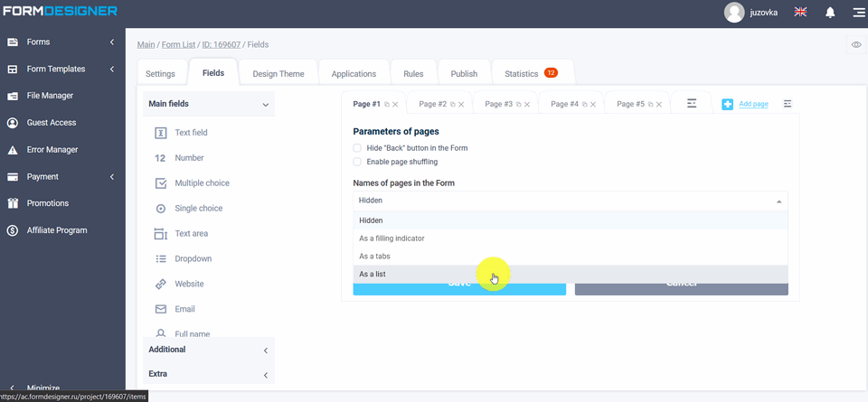The width and height of the screenshot is (868, 402).
Task: Select "As a tabs" option
Action: click(571, 256)
